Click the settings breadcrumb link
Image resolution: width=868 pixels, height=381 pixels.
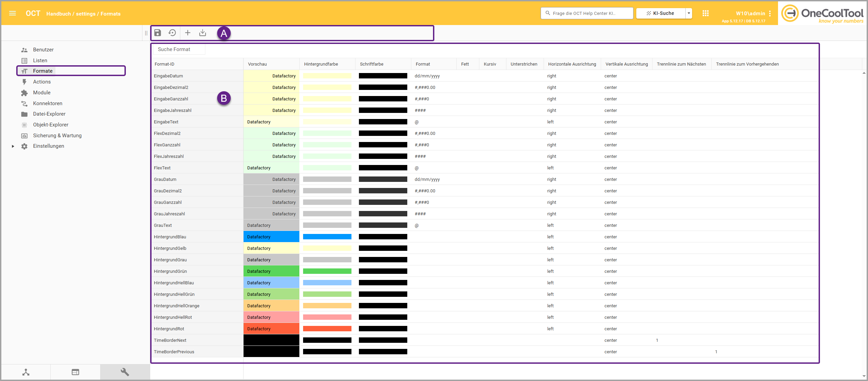[86, 14]
